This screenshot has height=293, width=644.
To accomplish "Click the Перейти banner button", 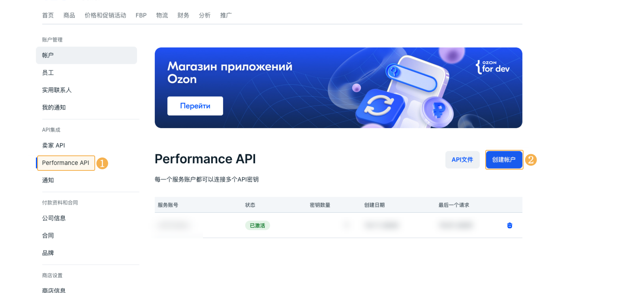I will [x=195, y=106].
